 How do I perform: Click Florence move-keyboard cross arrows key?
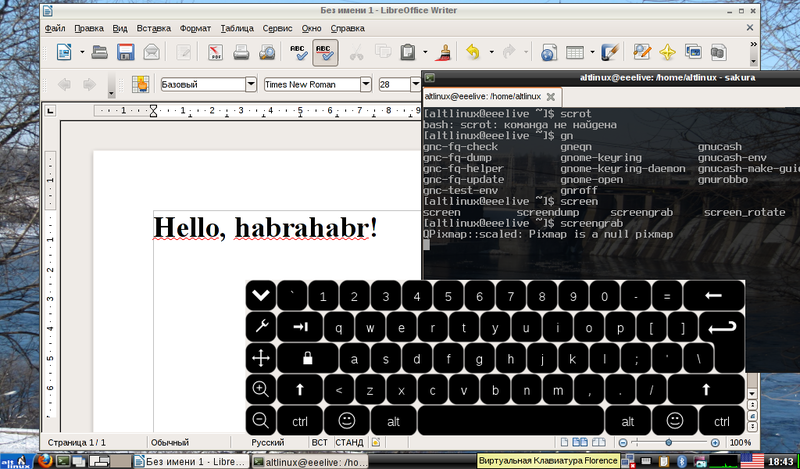point(261,358)
